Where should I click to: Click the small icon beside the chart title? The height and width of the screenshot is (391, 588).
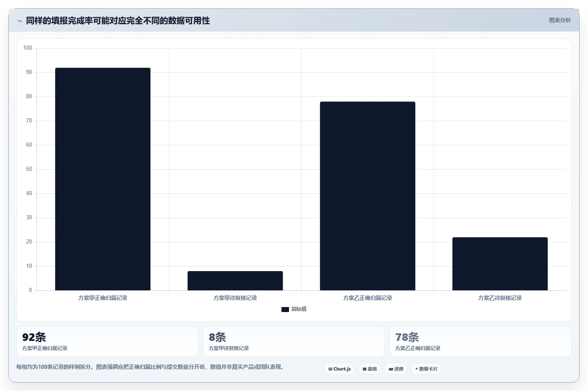pyautogui.click(x=20, y=21)
